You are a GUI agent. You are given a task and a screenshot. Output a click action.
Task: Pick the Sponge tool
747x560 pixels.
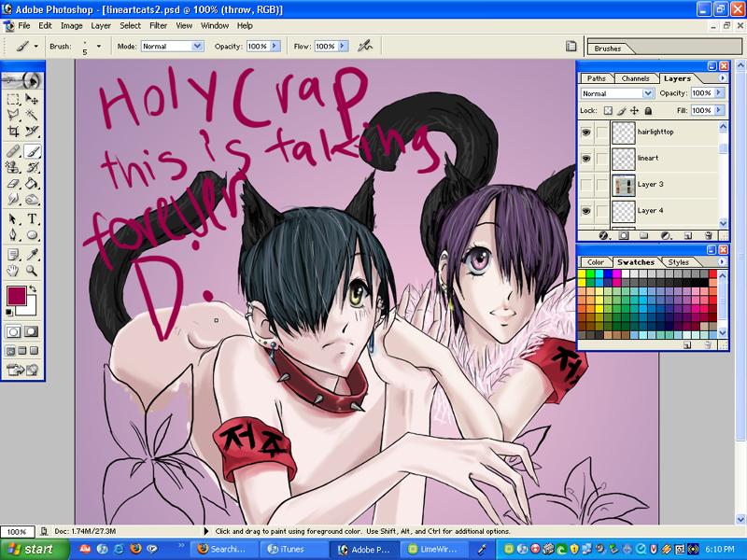click(32, 199)
